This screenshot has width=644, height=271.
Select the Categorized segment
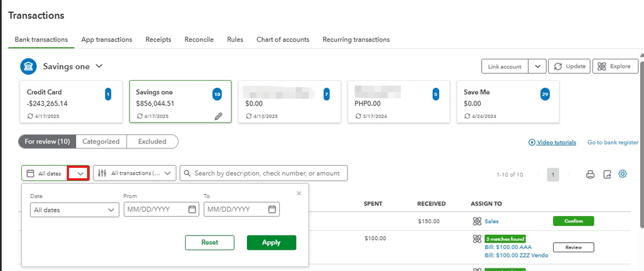coord(101,141)
